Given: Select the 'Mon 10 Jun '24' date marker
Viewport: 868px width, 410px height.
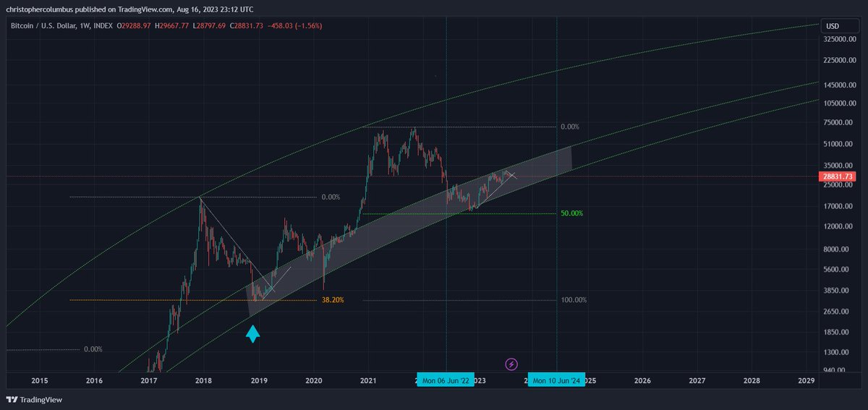Looking at the screenshot, I should pyautogui.click(x=556, y=380).
